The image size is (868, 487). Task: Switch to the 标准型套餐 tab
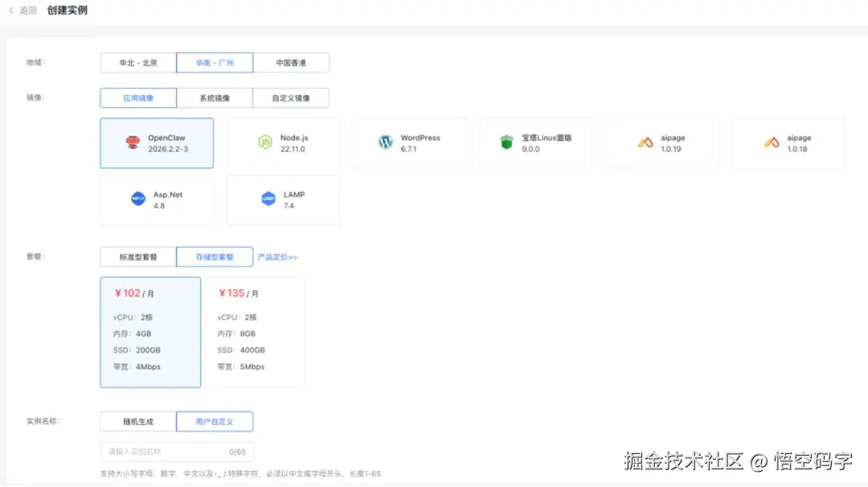pos(137,256)
